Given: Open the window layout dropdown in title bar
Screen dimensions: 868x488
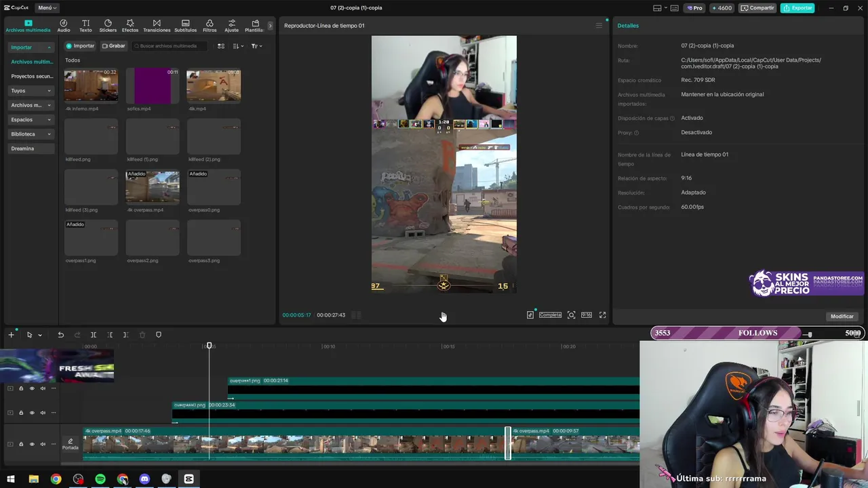Looking at the screenshot, I should tap(659, 8).
